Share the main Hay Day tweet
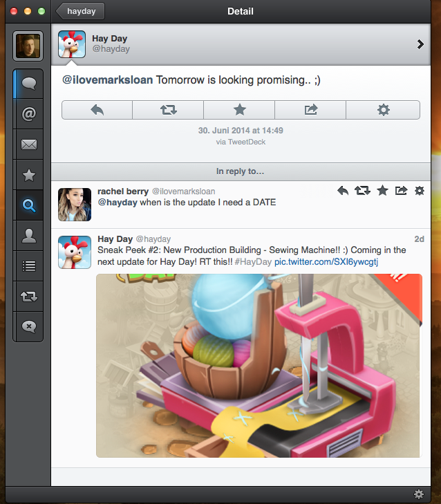This screenshot has width=441, height=504. 310,110
